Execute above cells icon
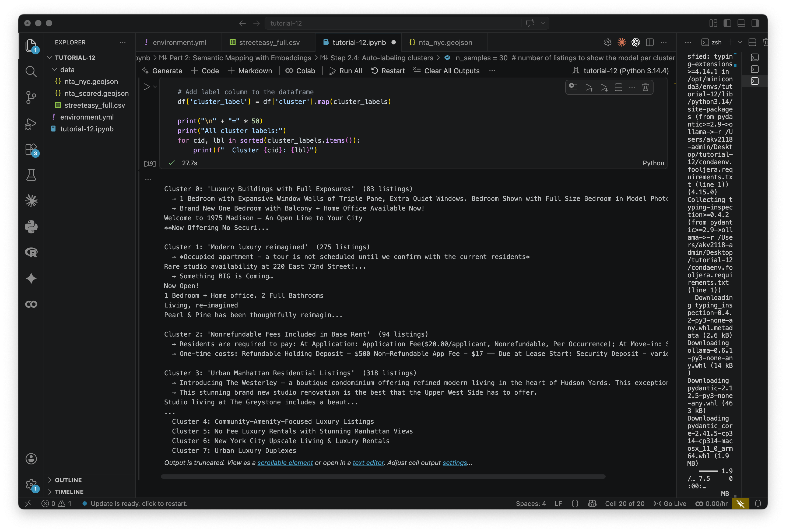786x532 pixels. click(x=589, y=87)
